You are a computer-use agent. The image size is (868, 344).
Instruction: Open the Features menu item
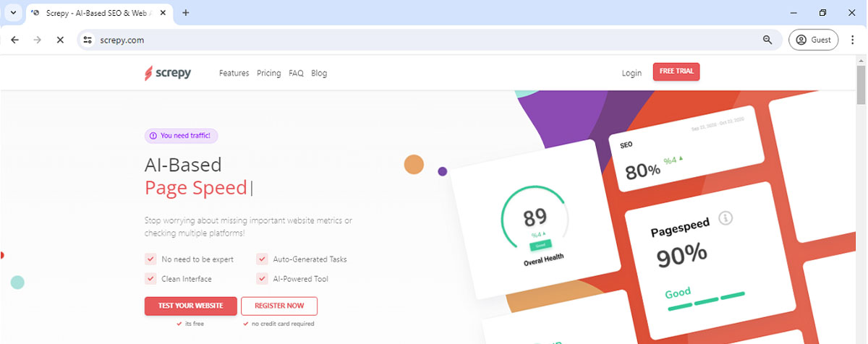click(x=234, y=73)
